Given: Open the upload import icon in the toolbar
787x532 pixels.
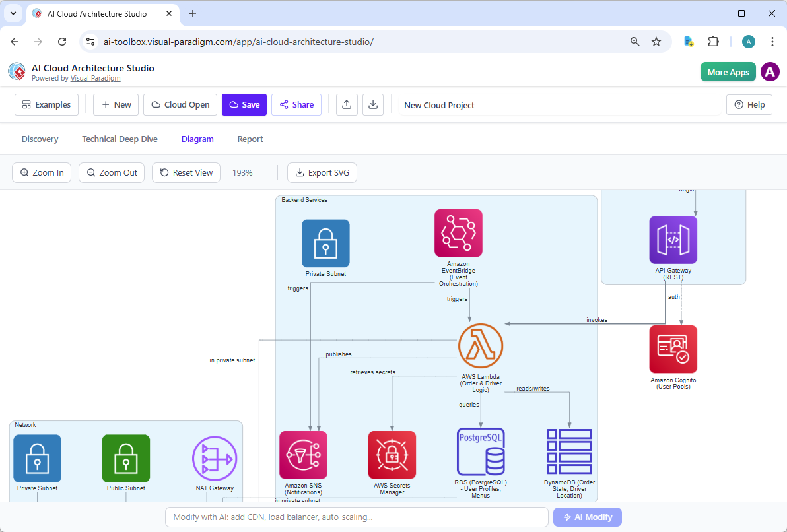Looking at the screenshot, I should (347, 104).
